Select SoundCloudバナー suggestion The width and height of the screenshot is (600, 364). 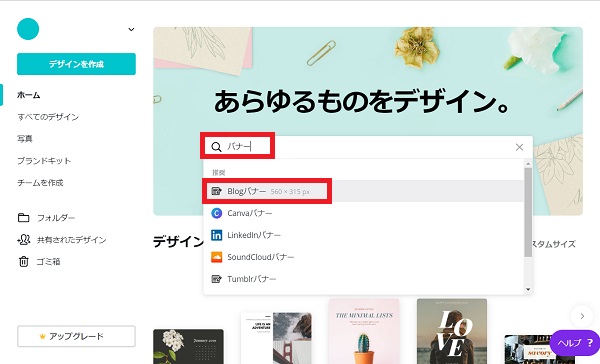[x=363, y=257]
